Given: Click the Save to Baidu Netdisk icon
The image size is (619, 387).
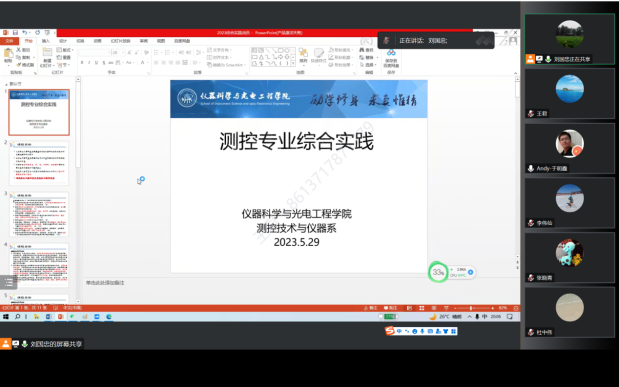Looking at the screenshot, I should tap(391, 57).
